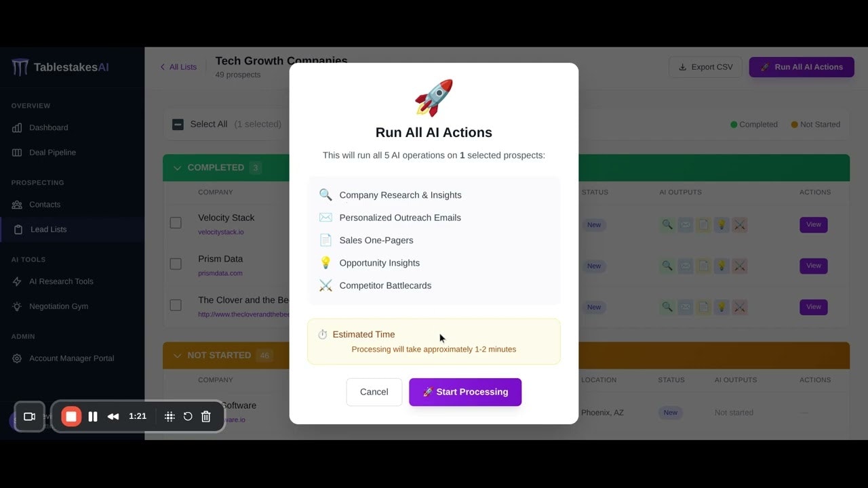Collapse the NOT STARTED group chevron
The height and width of the screenshot is (488, 868).
click(178, 355)
